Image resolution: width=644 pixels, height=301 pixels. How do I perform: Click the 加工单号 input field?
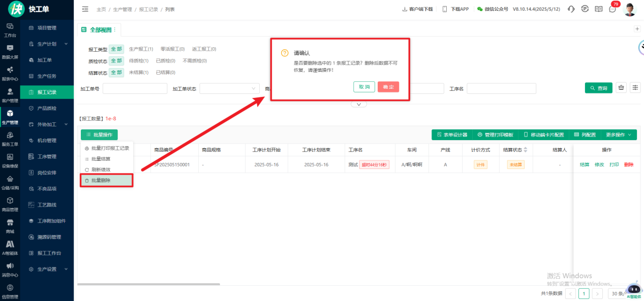click(135, 89)
